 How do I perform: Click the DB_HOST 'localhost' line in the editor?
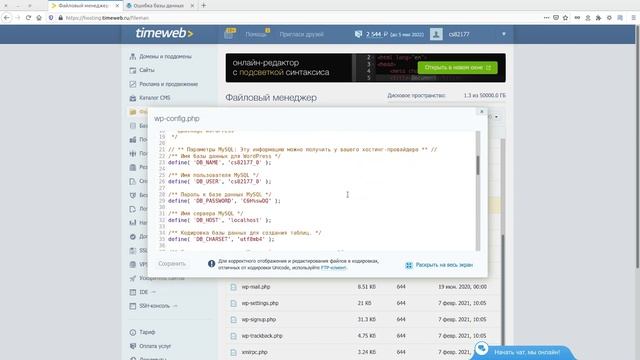(220, 220)
